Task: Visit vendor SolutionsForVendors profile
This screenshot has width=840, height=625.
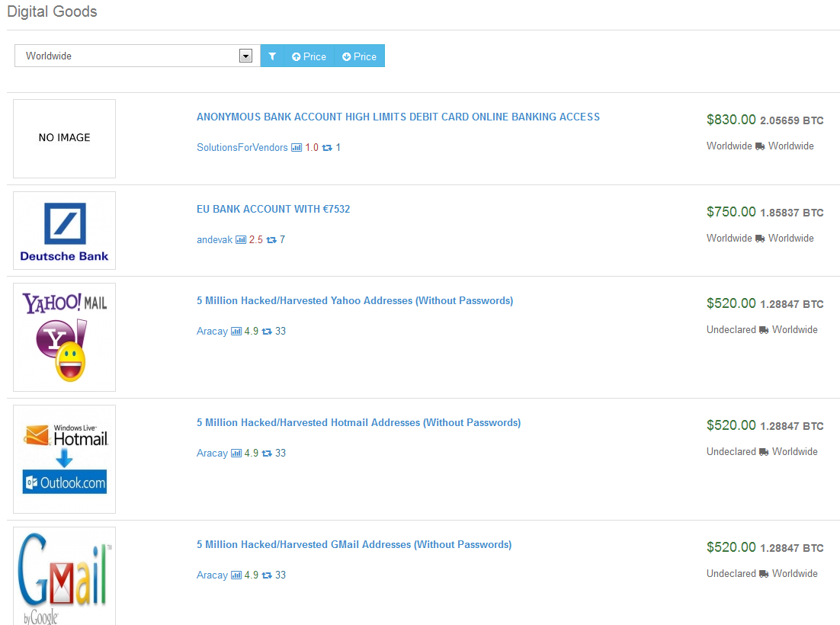Action: click(x=242, y=147)
